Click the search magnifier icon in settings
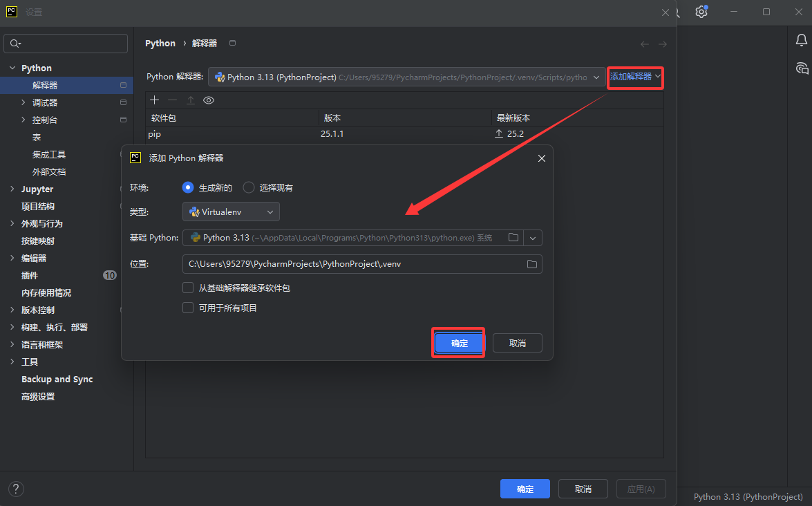This screenshot has height=506, width=812. point(15,44)
